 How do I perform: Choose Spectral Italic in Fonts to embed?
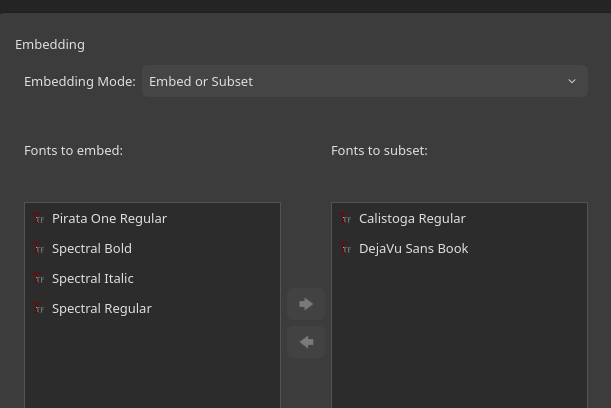tap(92, 278)
